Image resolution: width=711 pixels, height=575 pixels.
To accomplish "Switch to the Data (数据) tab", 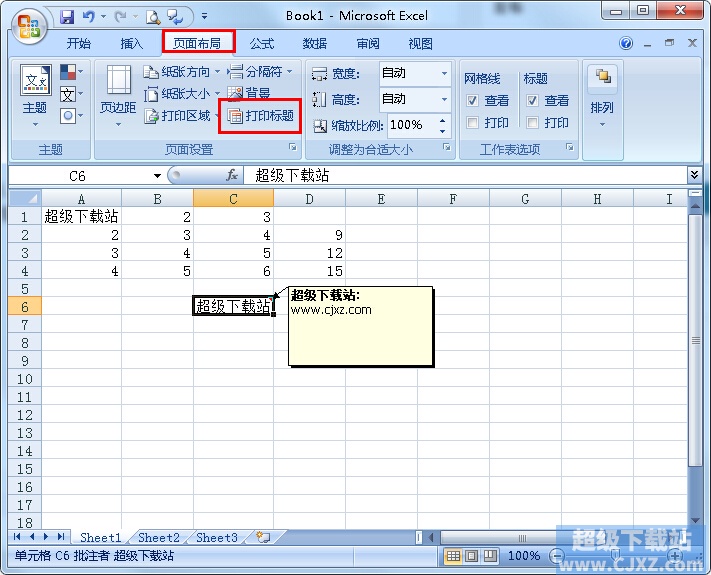I will pos(315,44).
